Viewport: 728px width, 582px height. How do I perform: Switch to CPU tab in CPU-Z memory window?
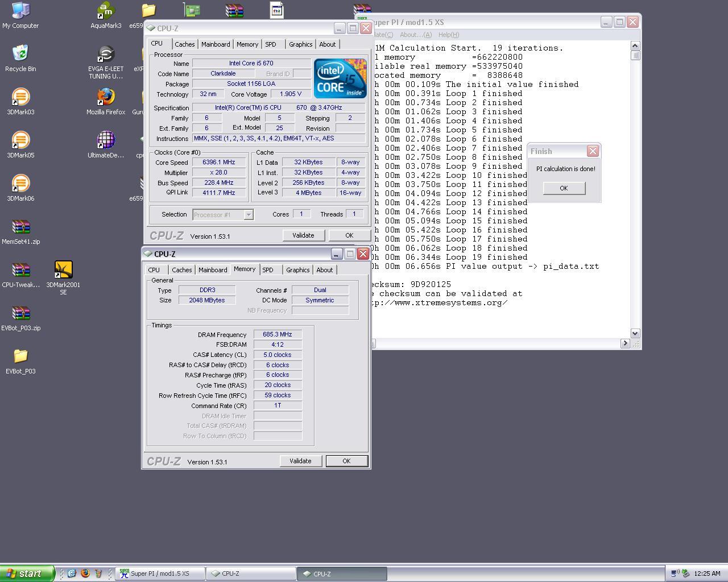[154, 270]
